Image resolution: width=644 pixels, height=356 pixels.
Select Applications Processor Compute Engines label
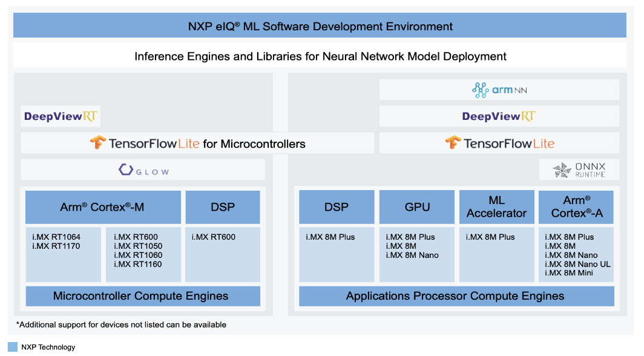point(455,296)
